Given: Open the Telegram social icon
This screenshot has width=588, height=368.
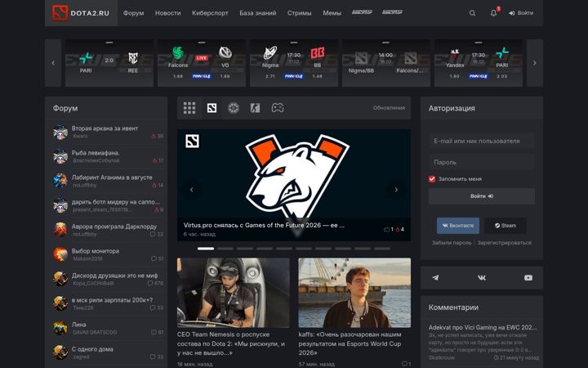Looking at the screenshot, I should [x=435, y=278].
